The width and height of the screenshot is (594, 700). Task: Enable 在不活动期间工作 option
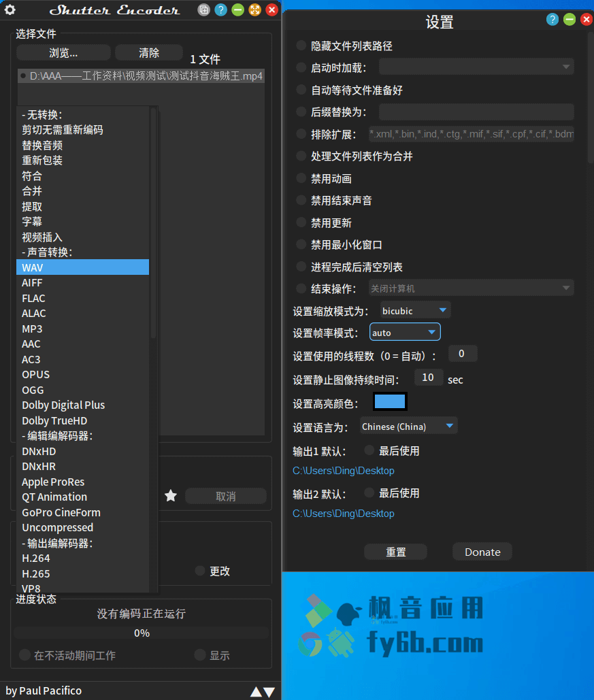(x=24, y=655)
